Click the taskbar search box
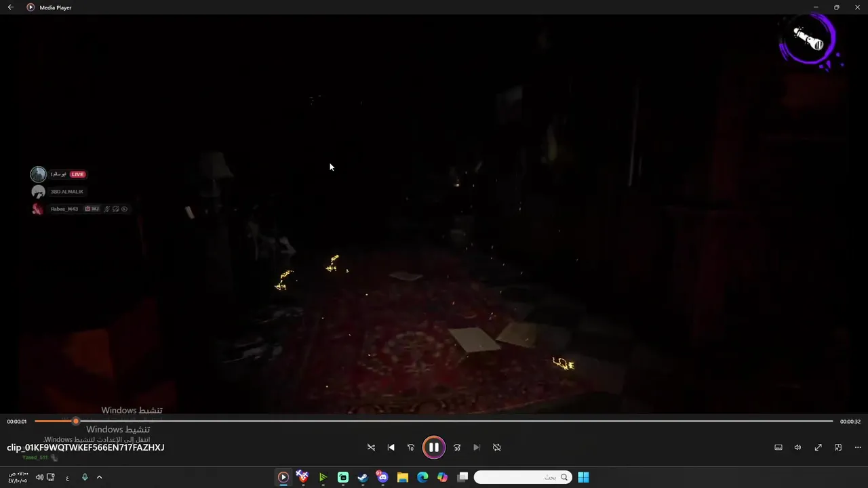Viewport: 868px width, 488px height. click(522, 477)
